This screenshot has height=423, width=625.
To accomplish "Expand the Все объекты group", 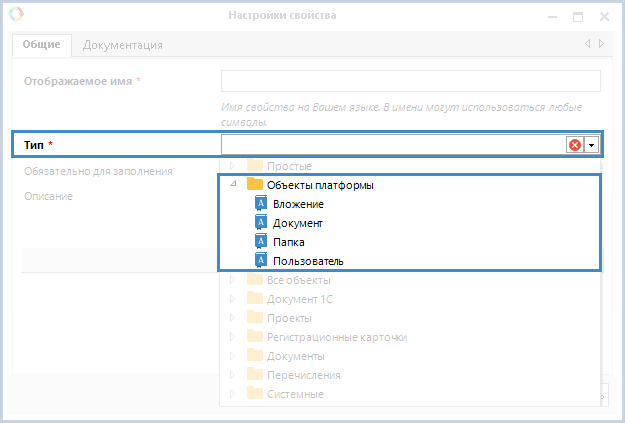I will [x=233, y=280].
